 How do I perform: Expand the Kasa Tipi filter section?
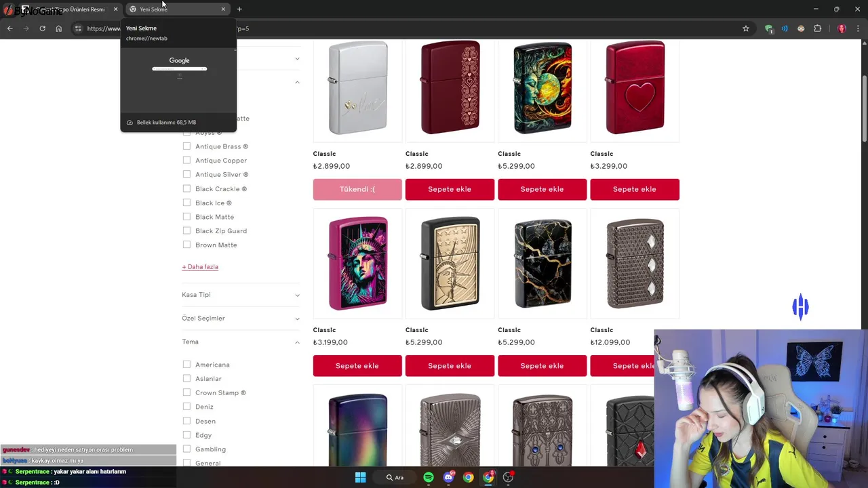[x=241, y=295]
